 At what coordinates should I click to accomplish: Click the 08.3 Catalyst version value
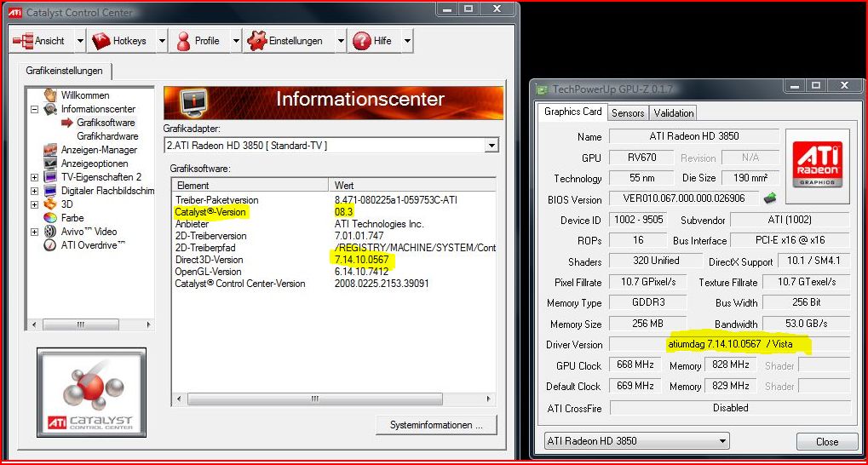pos(344,212)
